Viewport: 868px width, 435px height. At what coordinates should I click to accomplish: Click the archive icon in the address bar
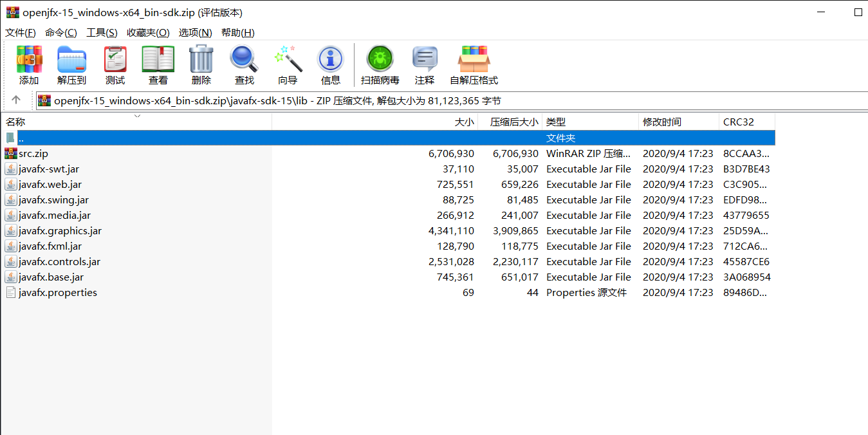(44, 100)
